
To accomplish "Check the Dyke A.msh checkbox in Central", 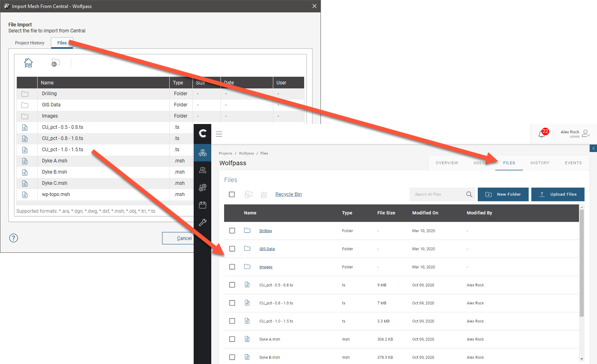I will point(232,339).
